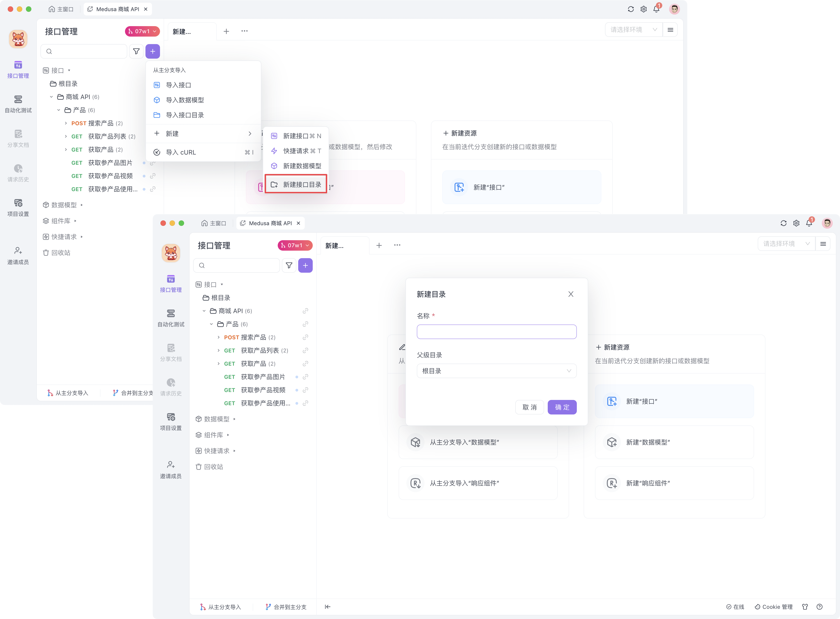Viewport: 840px width, 619px height.
Task: Open the 自动化测试 sidebar panel
Action: 170,318
